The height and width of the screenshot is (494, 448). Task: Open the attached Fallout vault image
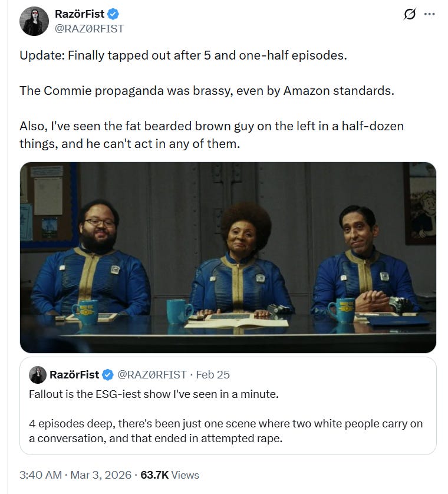click(x=228, y=258)
